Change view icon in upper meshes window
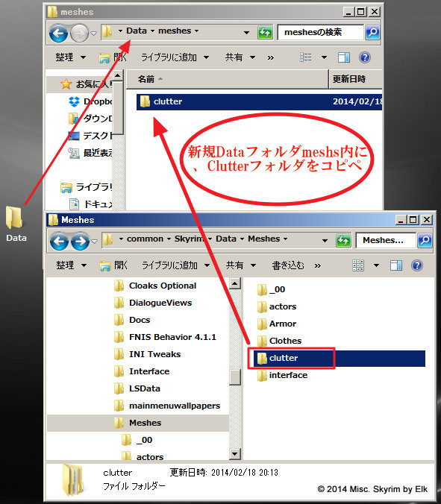 click(x=306, y=57)
